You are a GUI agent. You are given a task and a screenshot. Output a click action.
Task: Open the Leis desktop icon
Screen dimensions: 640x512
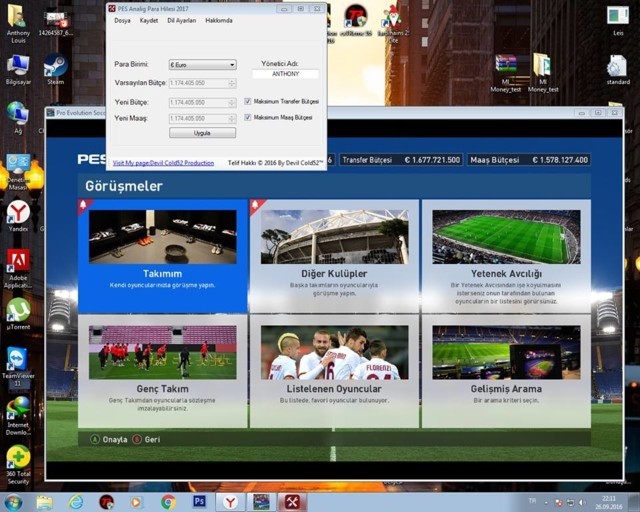[618, 20]
